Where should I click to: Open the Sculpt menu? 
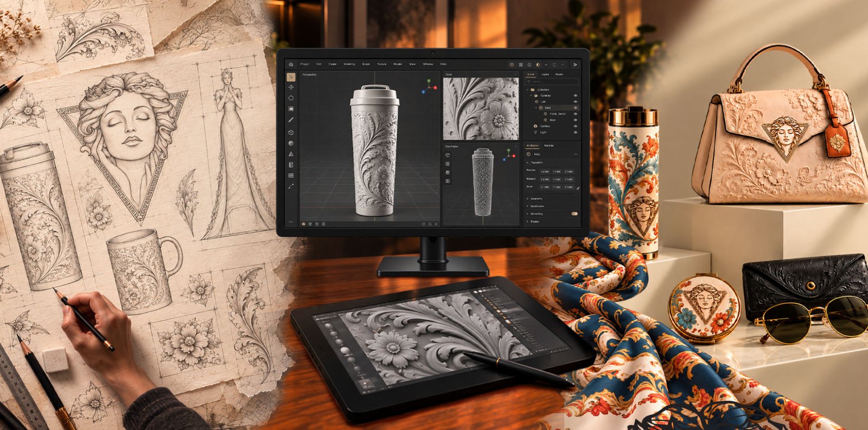click(x=366, y=64)
